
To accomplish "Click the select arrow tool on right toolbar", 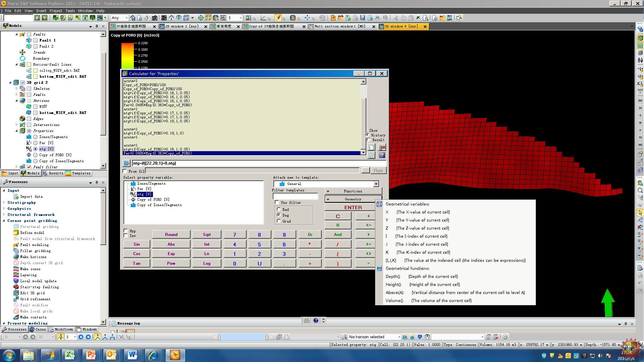I will tap(640, 213).
